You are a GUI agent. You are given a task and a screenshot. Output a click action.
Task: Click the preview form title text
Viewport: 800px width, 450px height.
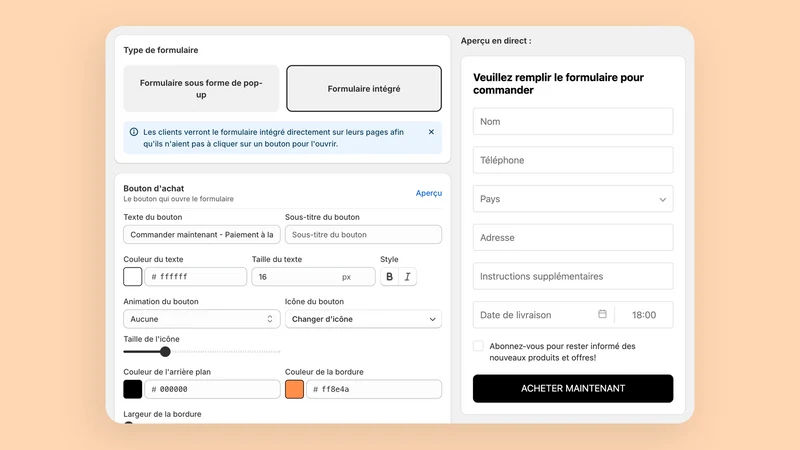[x=558, y=84]
